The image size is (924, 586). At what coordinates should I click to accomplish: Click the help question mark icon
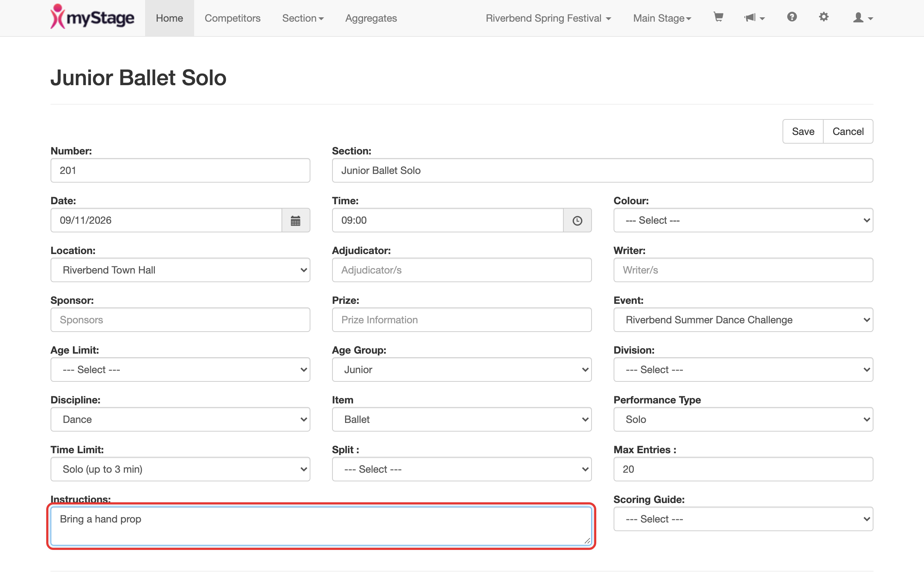coord(792,17)
